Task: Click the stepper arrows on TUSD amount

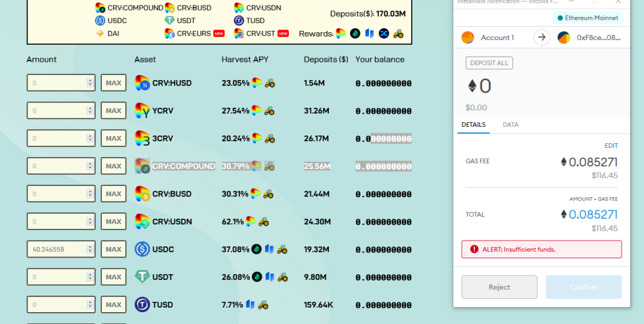Action: click(x=90, y=305)
